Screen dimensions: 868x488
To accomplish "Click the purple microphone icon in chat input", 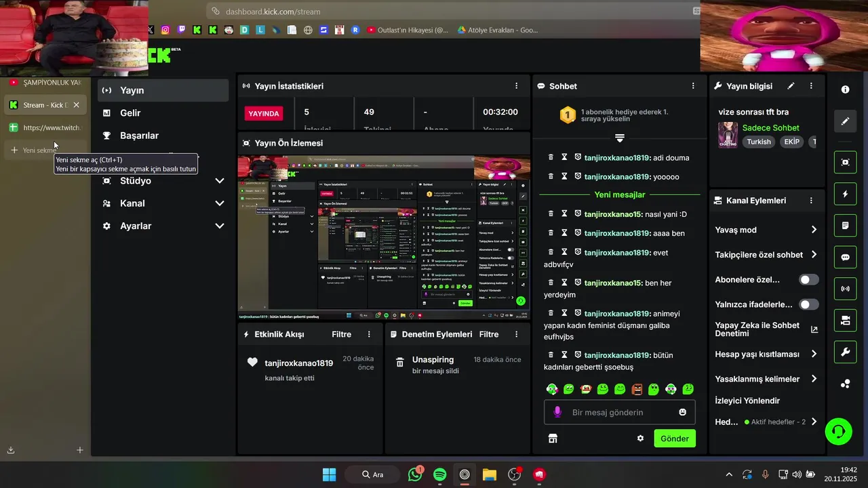I will pos(557,412).
